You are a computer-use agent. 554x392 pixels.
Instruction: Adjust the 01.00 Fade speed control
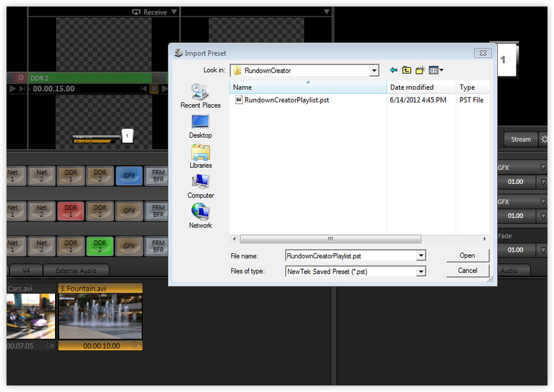(516, 250)
